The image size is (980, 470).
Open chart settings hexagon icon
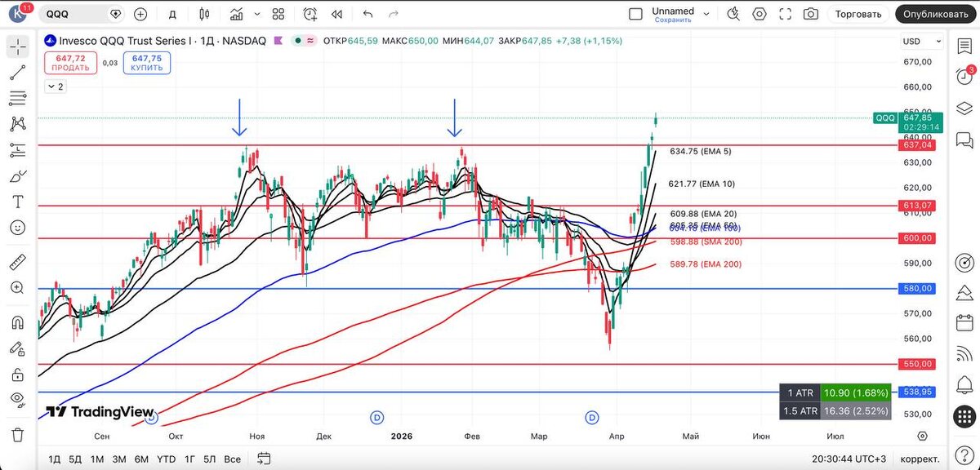759,14
